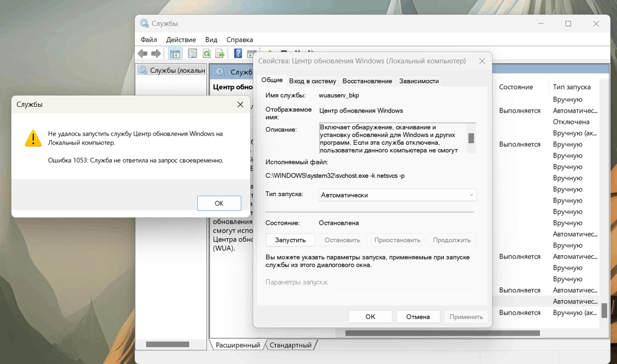Sort by the Тип запуска column header
This screenshot has height=364, width=617.
(x=572, y=87)
